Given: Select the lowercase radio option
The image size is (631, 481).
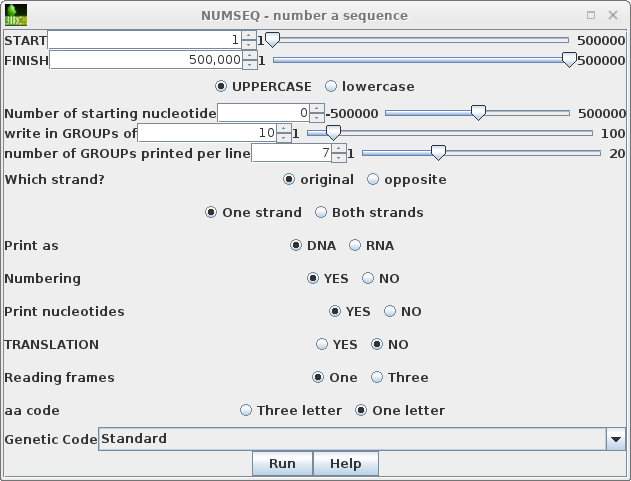Looking at the screenshot, I should [x=332, y=87].
